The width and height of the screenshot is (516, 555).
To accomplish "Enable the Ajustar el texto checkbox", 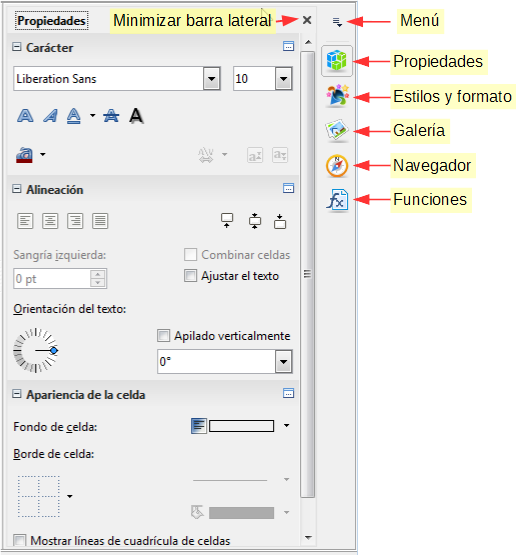I will [190, 275].
